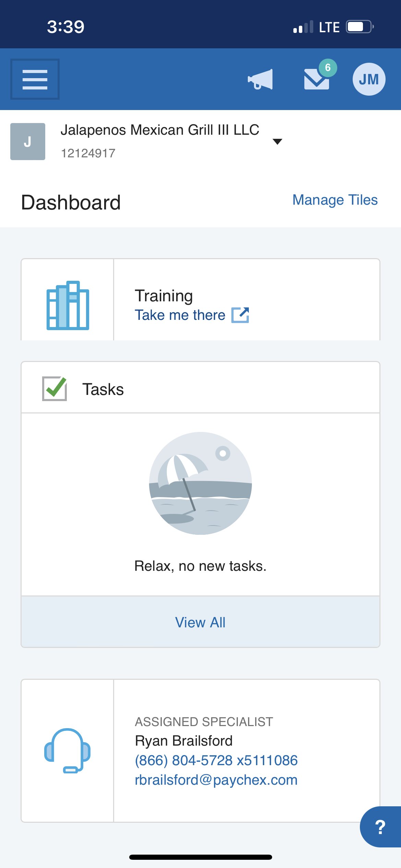Click Manage Tiles link

[x=335, y=200]
